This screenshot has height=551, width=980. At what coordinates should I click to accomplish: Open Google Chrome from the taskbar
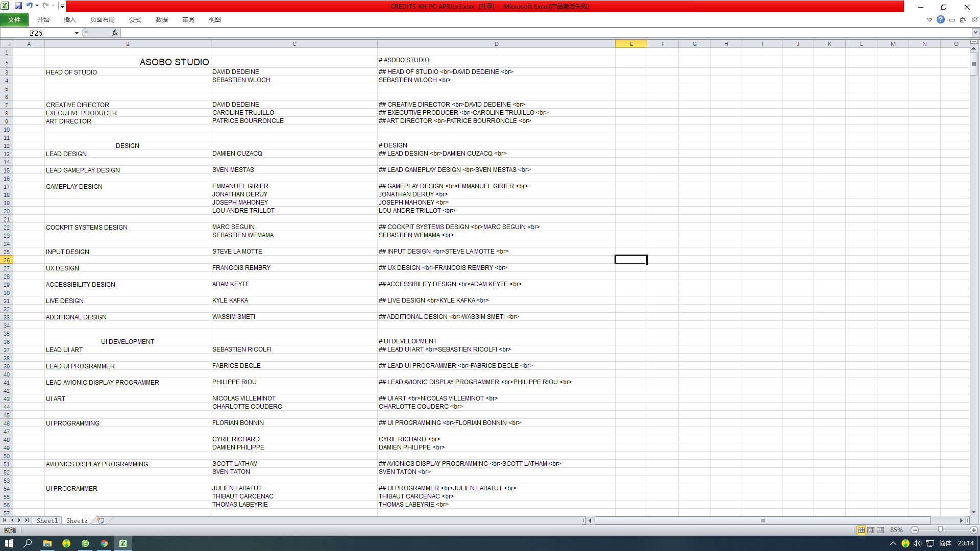click(104, 543)
